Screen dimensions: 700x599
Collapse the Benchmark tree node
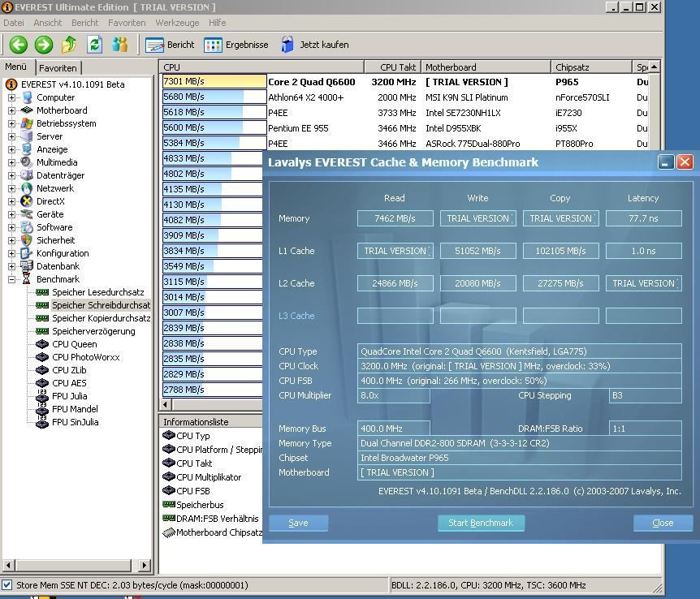(12, 279)
